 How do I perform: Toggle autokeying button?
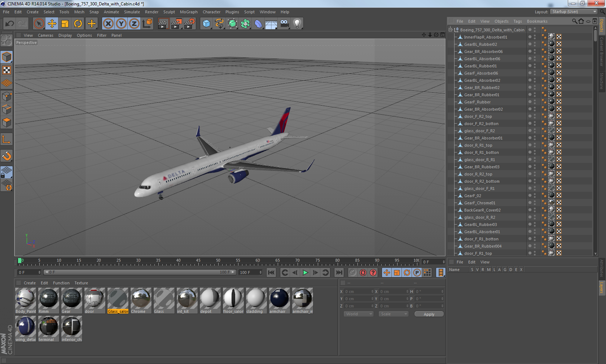pyautogui.click(x=363, y=272)
